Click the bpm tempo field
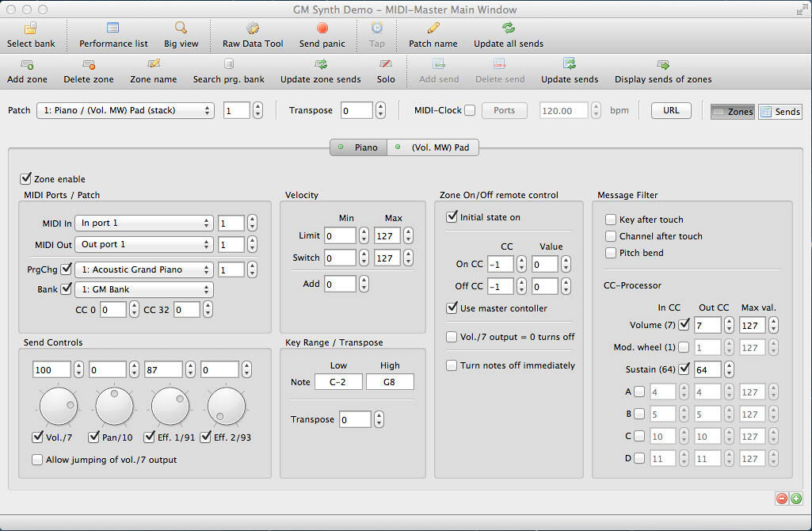 [x=564, y=111]
